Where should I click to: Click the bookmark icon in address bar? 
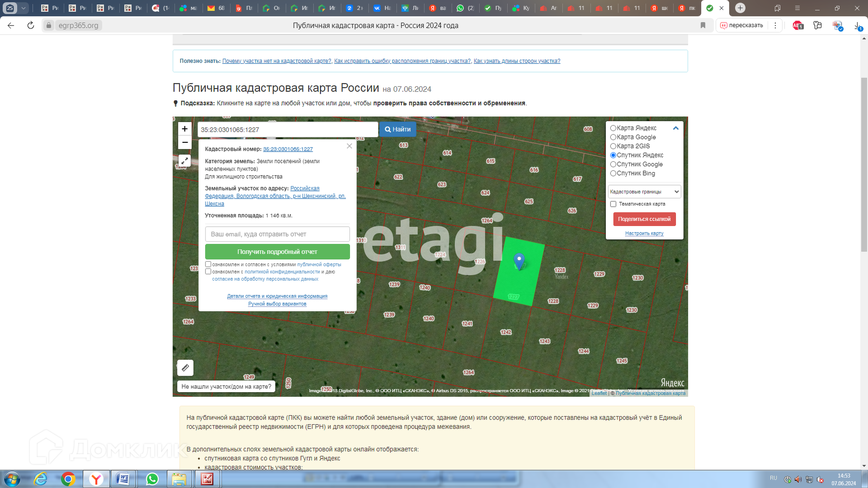click(703, 25)
